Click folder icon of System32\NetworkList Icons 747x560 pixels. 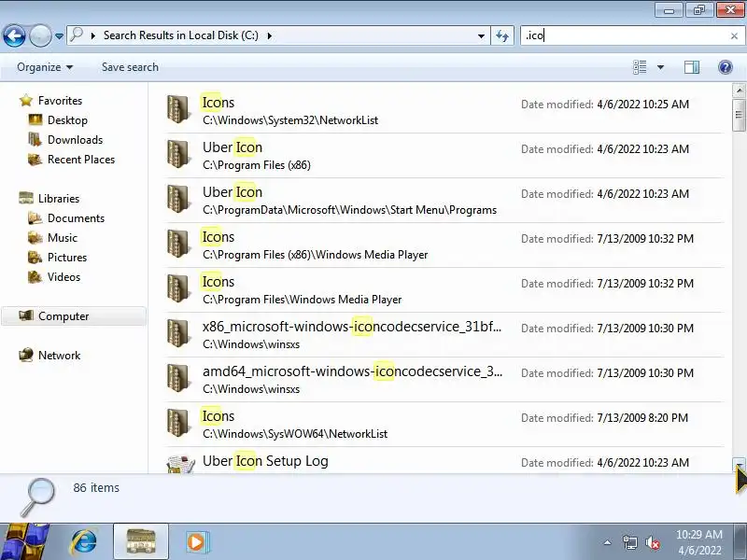(178, 109)
